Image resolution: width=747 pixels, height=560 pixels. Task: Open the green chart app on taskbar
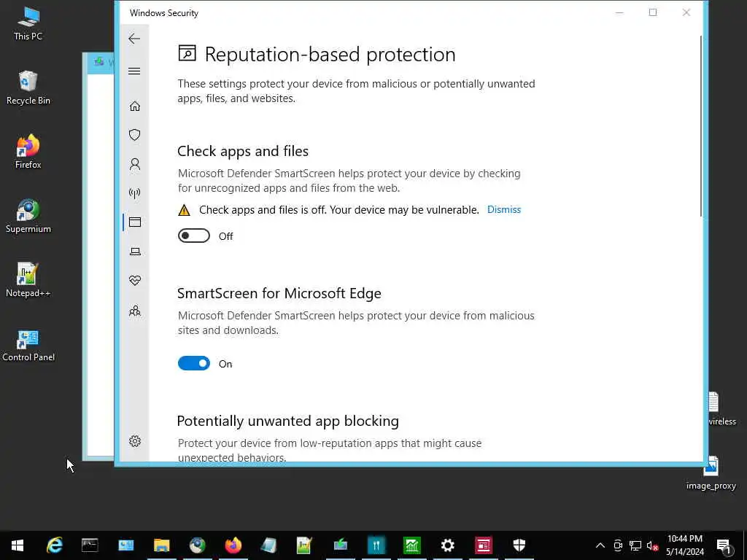[x=411, y=545]
